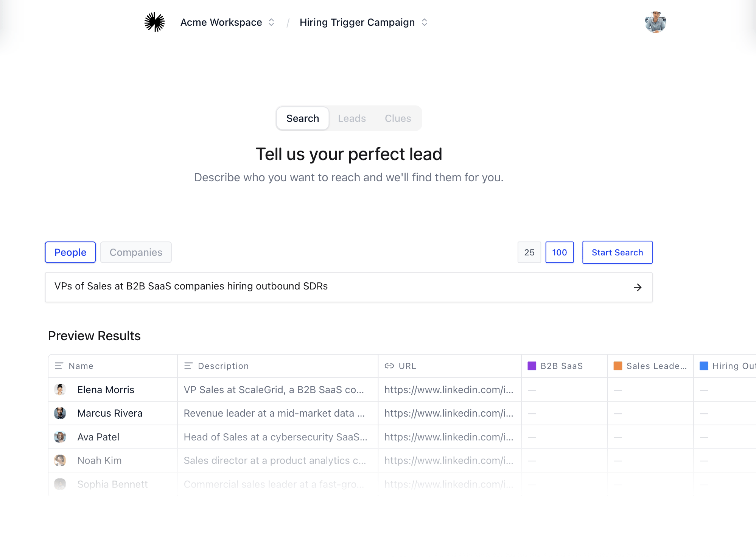The height and width of the screenshot is (557, 756).
Task: Click the starburst app logo
Action: tap(154, 22)
